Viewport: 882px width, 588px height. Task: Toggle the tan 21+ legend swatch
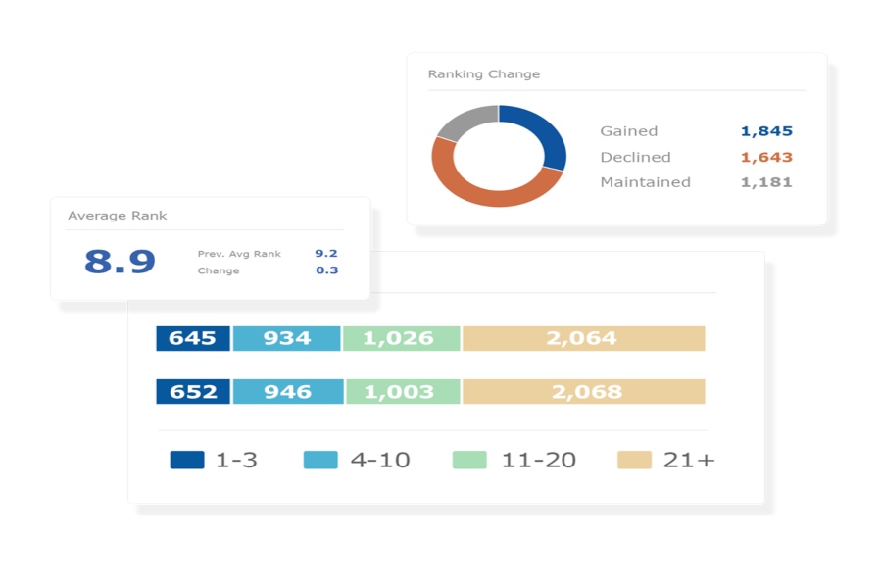click(634, 460)
